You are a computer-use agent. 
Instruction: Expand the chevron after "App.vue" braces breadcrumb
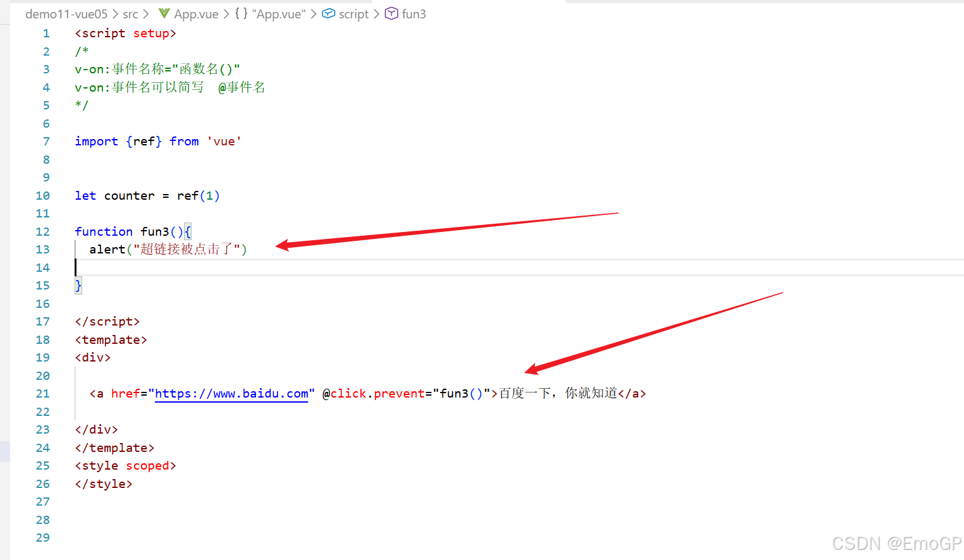click(314, 14)
